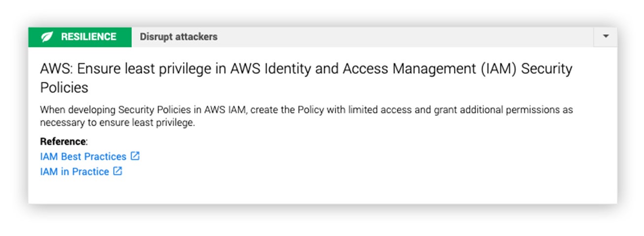The width and height of the screenshot is (644, 236).
Task: Open external-link icon beside IAM in Practice
Action: click(x=117, y=171)
